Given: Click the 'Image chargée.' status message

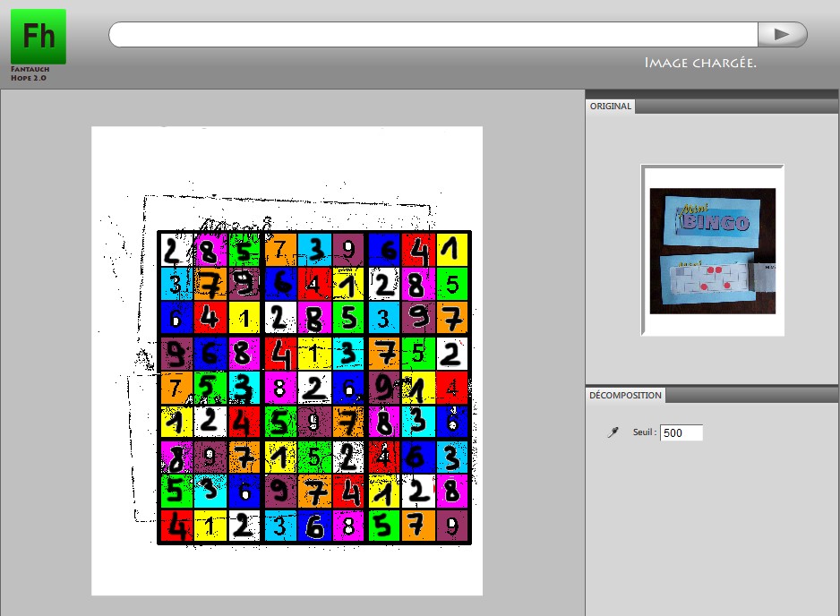Looking at the screenshot, I should [700, 63].
